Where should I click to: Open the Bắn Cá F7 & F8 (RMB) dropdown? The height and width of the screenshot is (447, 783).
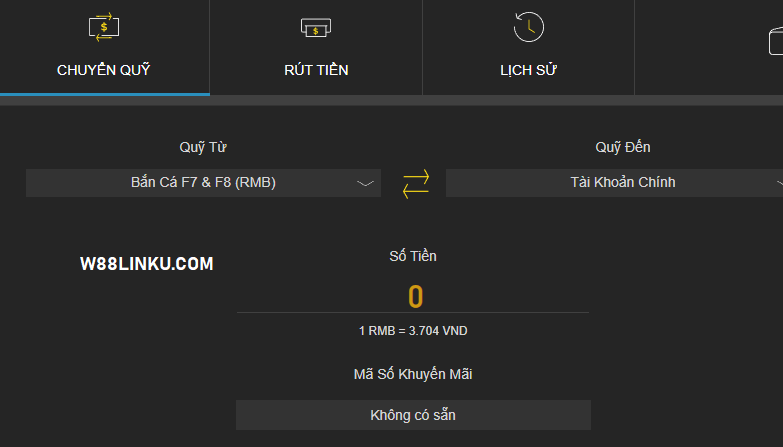pyautogui.click(x=203, y=183)
